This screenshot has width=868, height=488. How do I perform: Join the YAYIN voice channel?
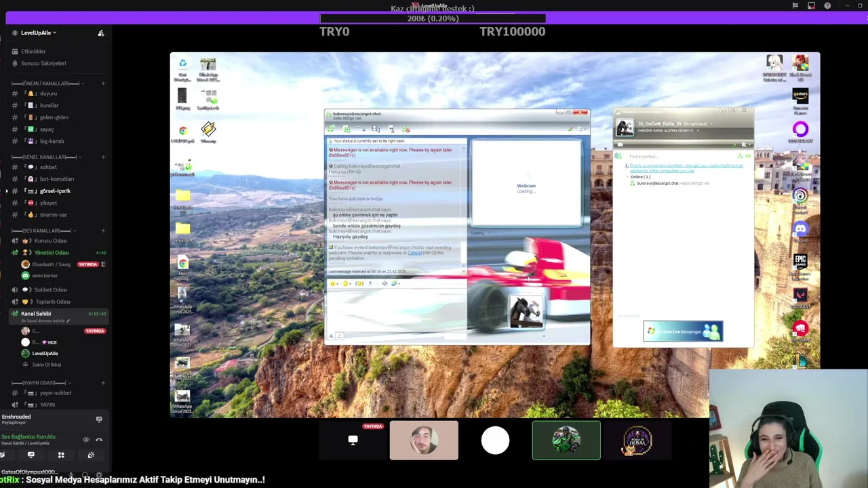pos(47,405)
